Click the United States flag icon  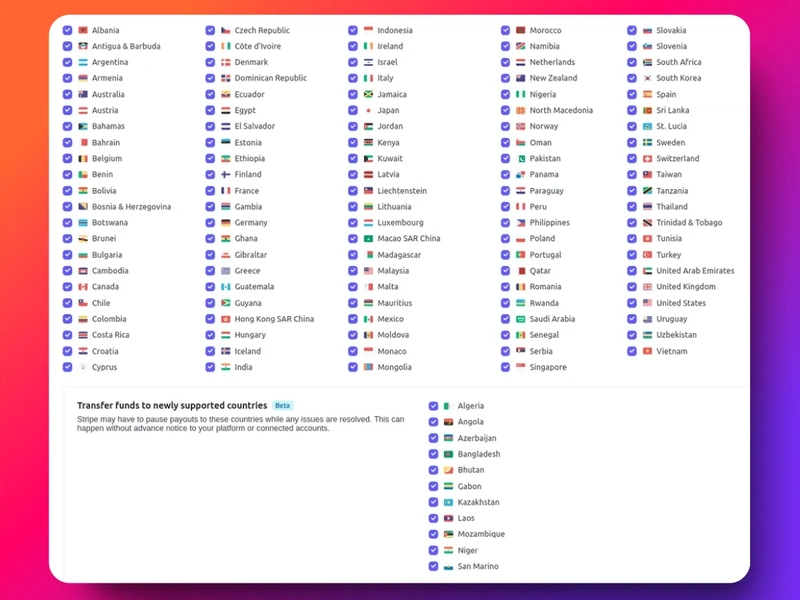[x=647, y=303]
